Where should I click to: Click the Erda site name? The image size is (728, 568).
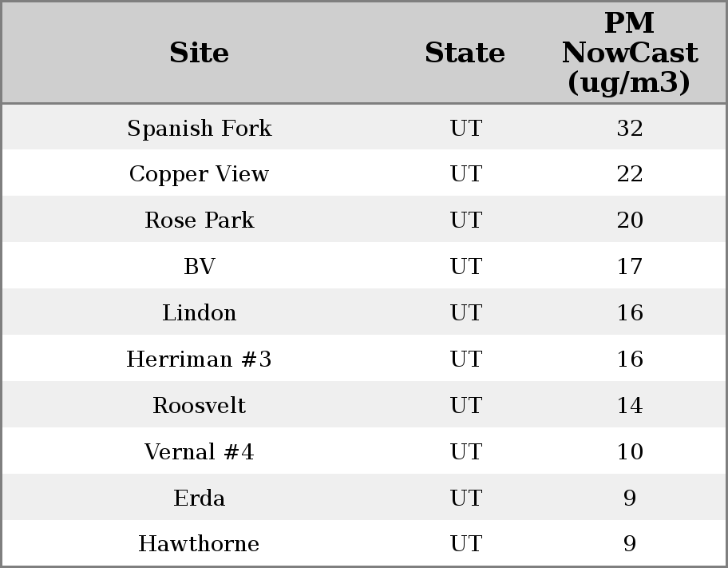[x=199, y=498]
